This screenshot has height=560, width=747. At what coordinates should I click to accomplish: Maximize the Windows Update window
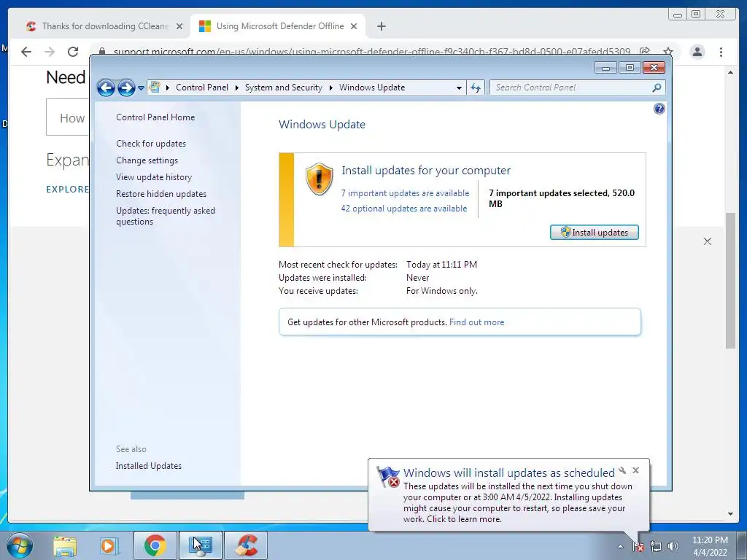coord(630,68)
